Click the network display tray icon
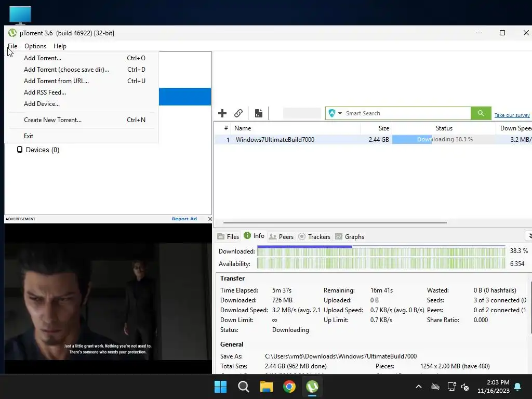The height and width of the screenshot is (399, 532). tap(451, 387)
